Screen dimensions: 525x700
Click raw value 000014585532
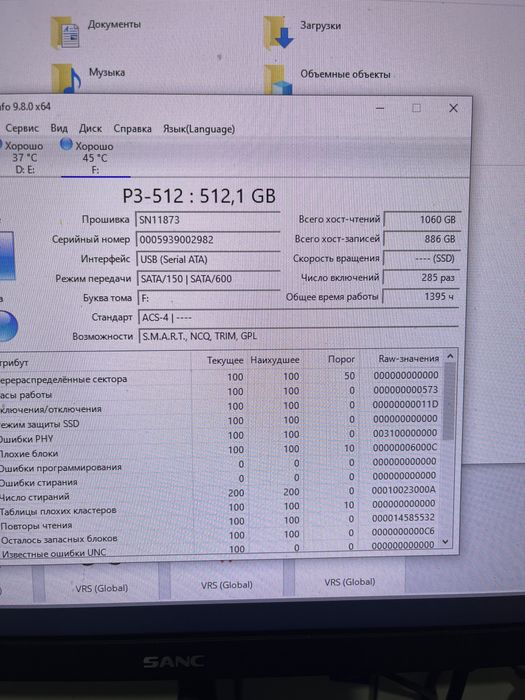point(403,517)
